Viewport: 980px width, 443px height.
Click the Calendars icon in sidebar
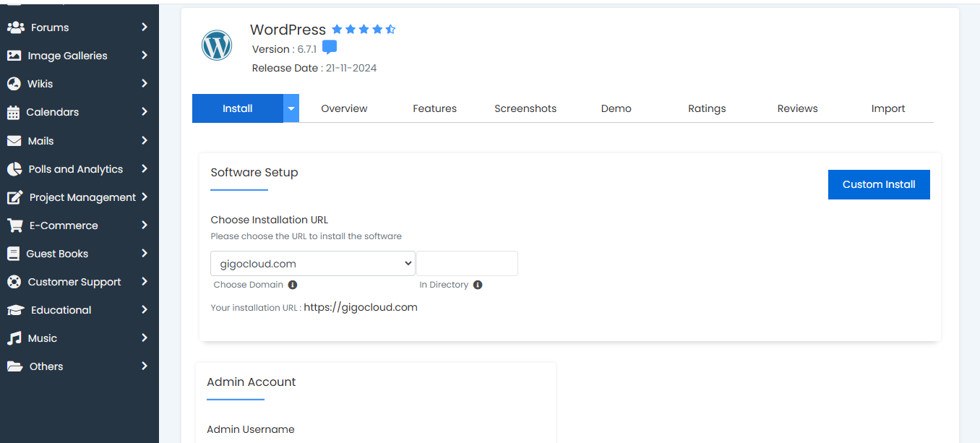tap(13, 112)
